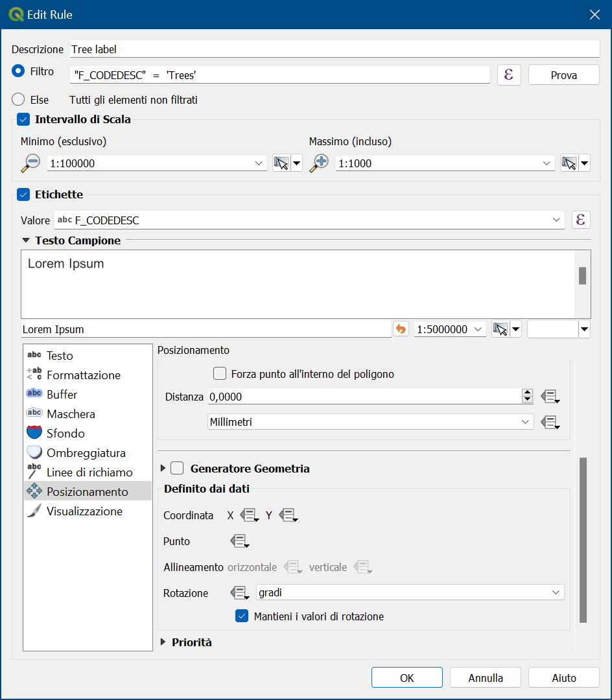Expand the Generatore Geometria section

pyautogui.click(x=163, y=469)
